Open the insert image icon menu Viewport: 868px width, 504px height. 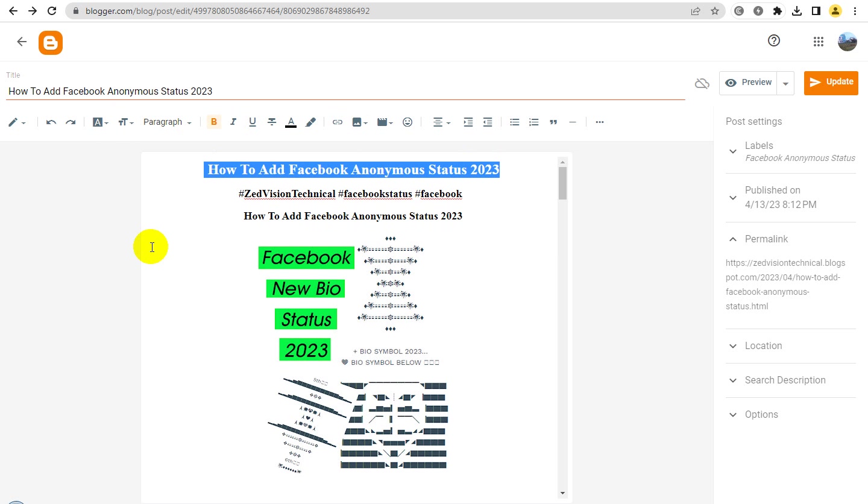(359, 122)
